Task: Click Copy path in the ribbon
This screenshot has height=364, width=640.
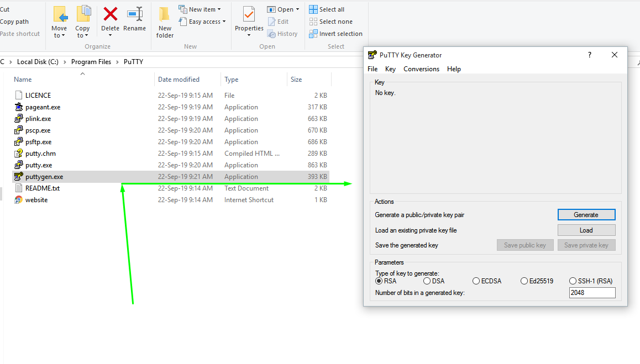Action: click(14, 22)
